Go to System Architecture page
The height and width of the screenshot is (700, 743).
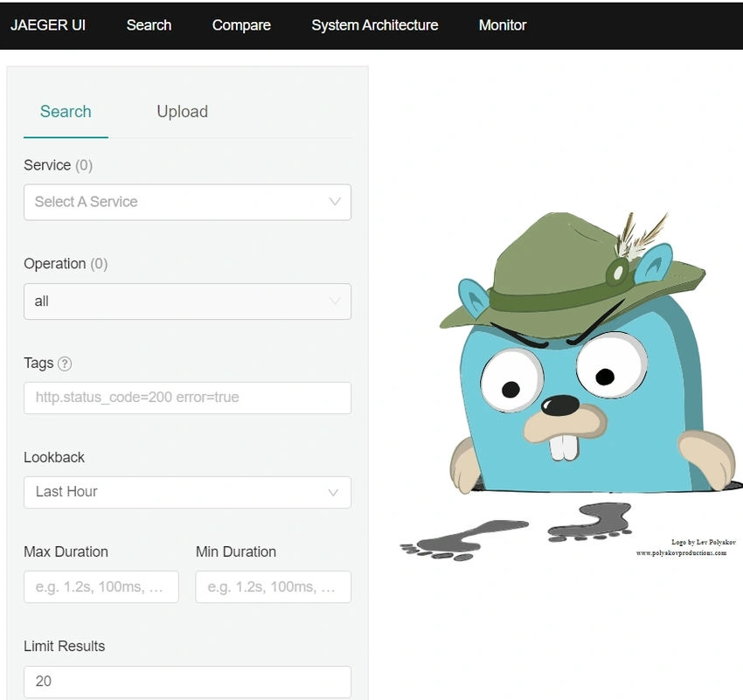[x=374, y=25]
